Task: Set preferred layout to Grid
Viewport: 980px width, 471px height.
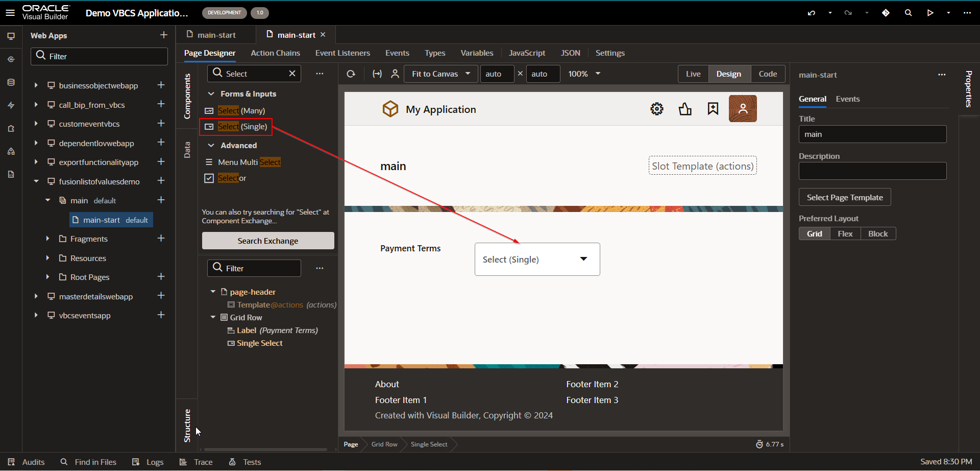Action: click(x=814, y=233)
